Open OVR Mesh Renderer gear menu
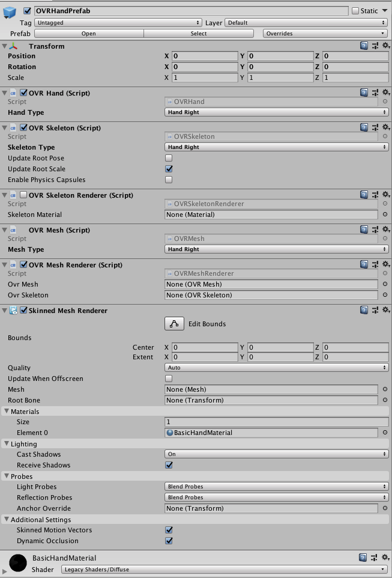This screenshot has height=578, width=392. coord(386,264)
